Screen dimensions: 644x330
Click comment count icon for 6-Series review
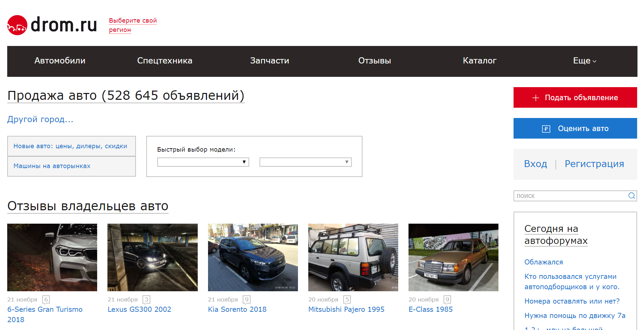click(x=46, y=299)
